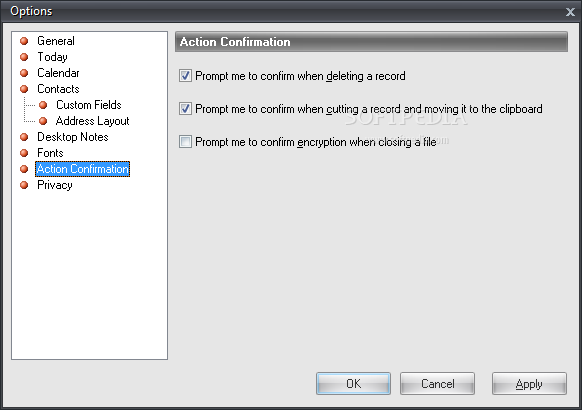Viewport: 582px width, 410px height.
Task: Switch to the Fonts options page
Action: (50, 153)
